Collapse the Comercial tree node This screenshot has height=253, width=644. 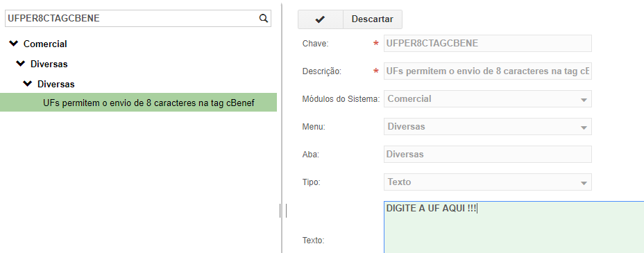[14, 43]
